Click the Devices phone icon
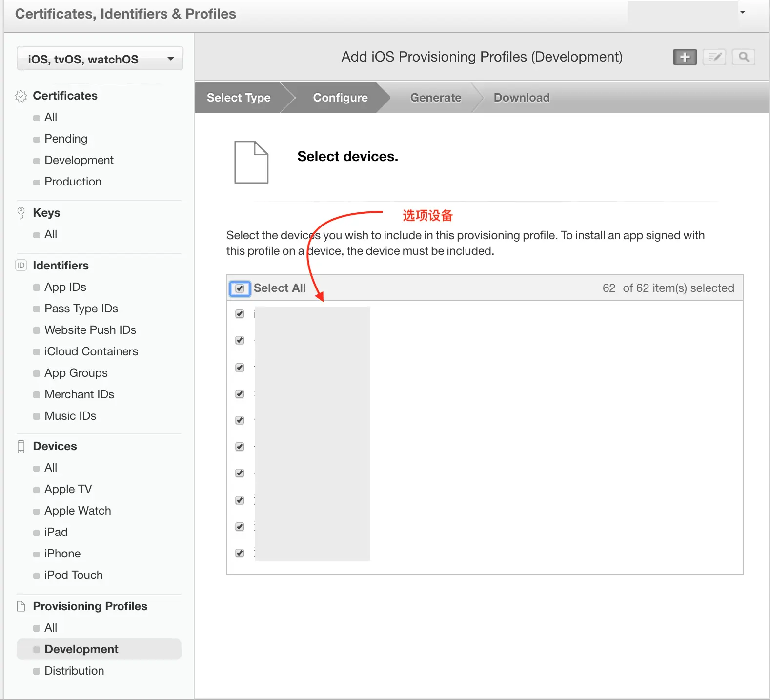Image resolution: width=770 pixels, height=700 pixels. 21,447
